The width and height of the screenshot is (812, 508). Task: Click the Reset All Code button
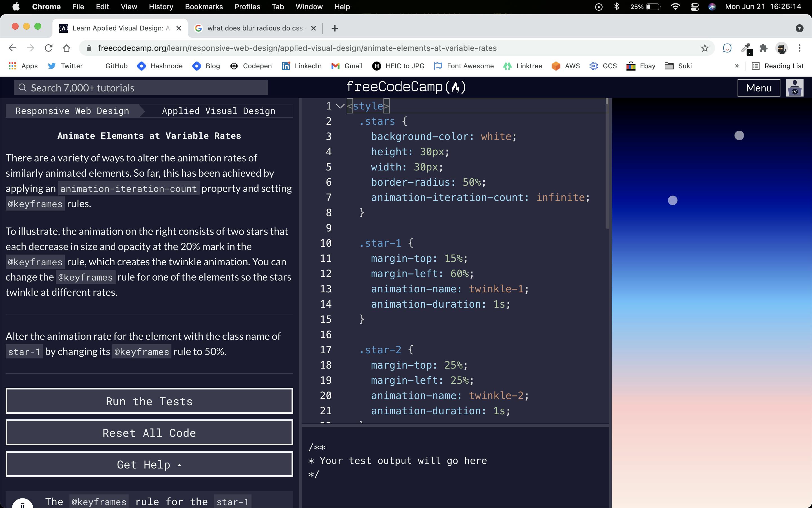tap(149, 433)
